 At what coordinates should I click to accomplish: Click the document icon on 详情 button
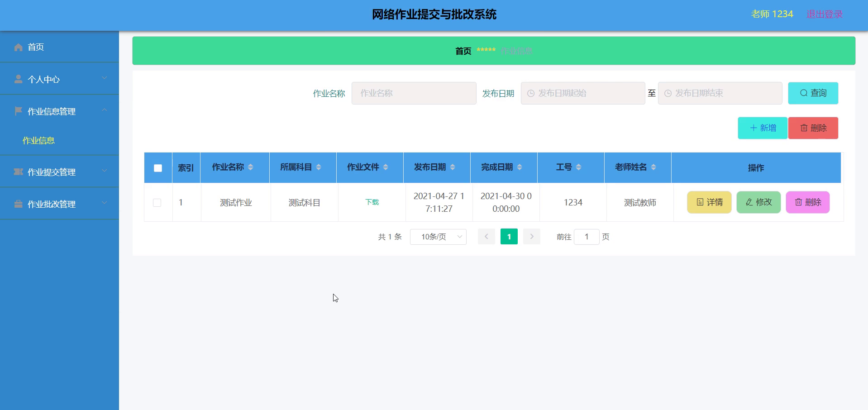point(700,202)
